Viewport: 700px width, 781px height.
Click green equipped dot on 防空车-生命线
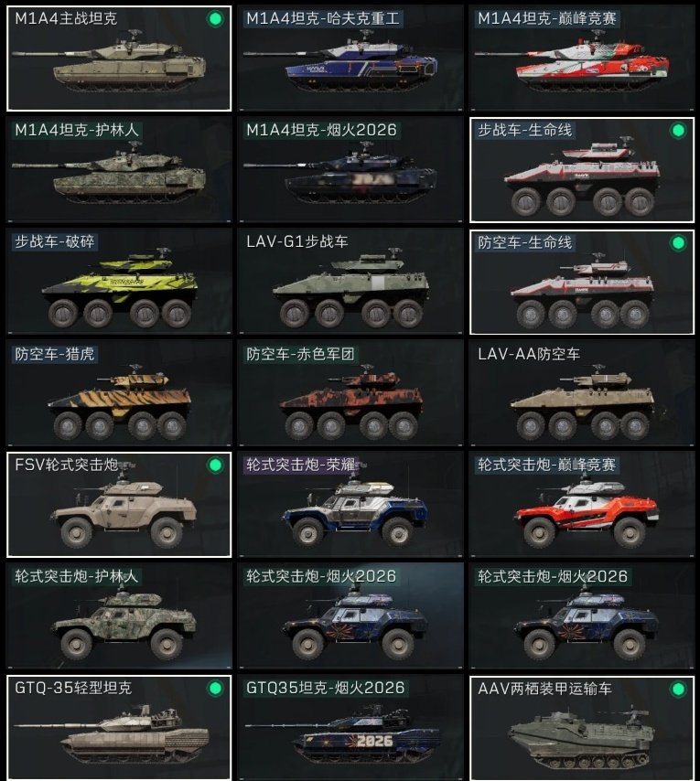[677, 243]
